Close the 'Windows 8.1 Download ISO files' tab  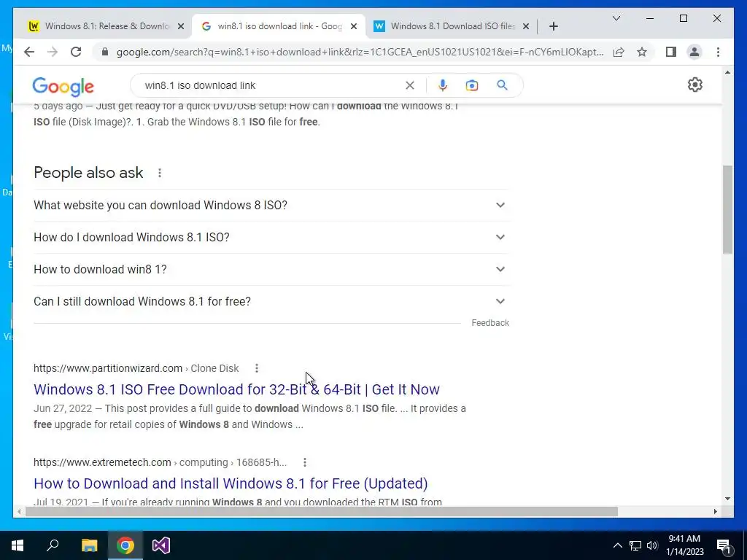(526, 26)
